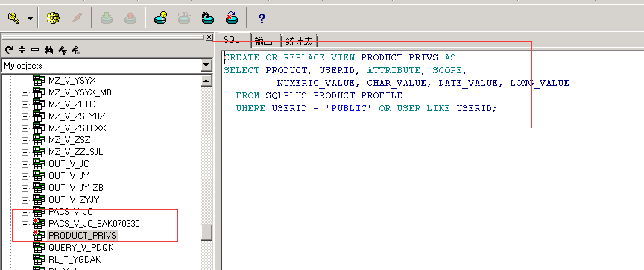
Task: Open Explain Plan with the lightbulb database icon
Action: pyautogui.click(x=160, y=18)
